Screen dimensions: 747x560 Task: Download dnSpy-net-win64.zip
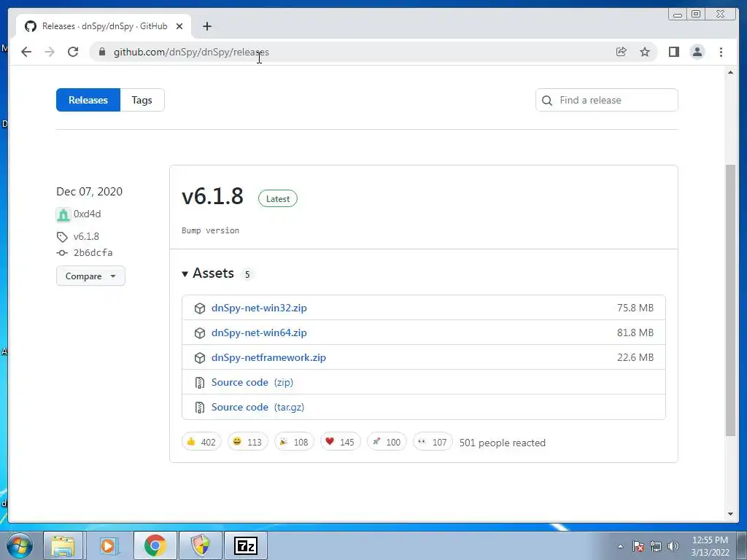point(259,332)
